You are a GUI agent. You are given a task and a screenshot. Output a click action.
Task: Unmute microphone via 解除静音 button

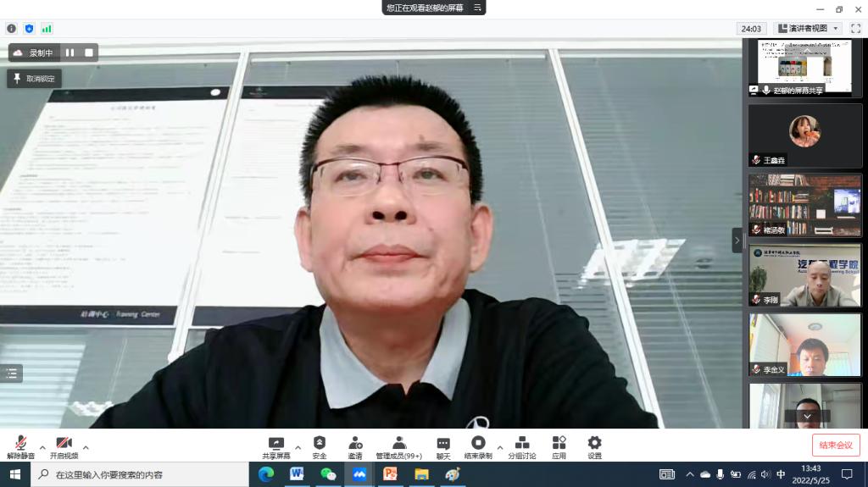click(x=20, y=447)
